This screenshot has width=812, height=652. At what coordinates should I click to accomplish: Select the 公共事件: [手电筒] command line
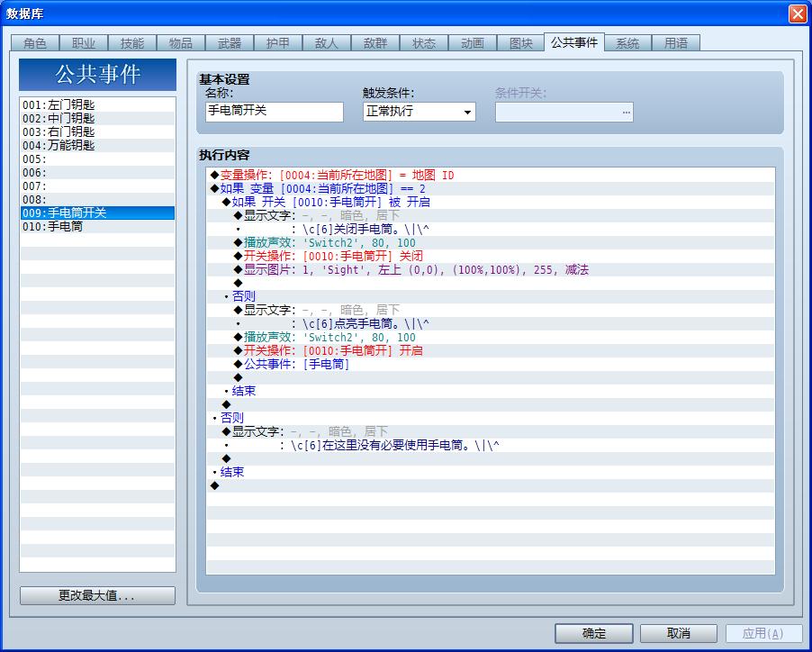491,364
